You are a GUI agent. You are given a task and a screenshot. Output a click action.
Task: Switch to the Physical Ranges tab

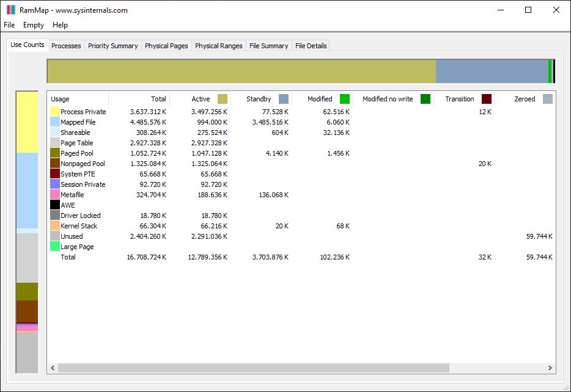[x=218, y=46]
